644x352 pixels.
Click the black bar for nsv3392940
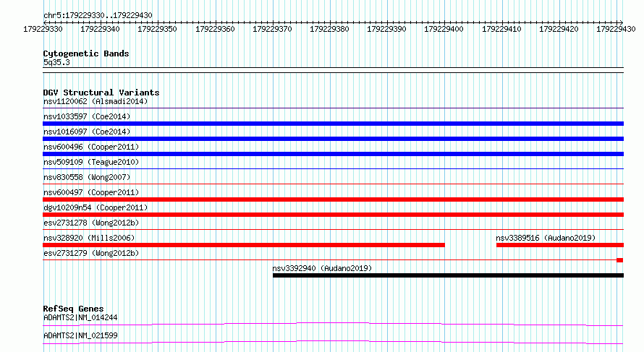click(x=448, y=275)
